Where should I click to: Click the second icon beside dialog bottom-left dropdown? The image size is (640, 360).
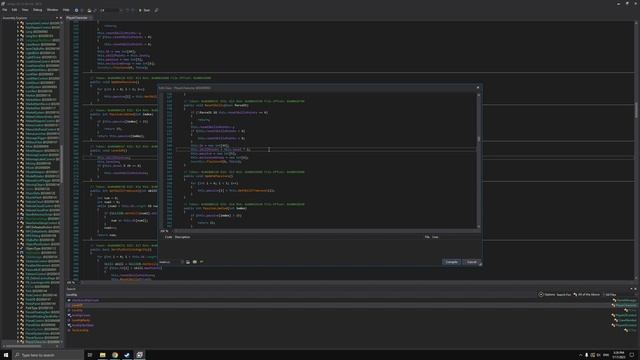pos(195,262)
